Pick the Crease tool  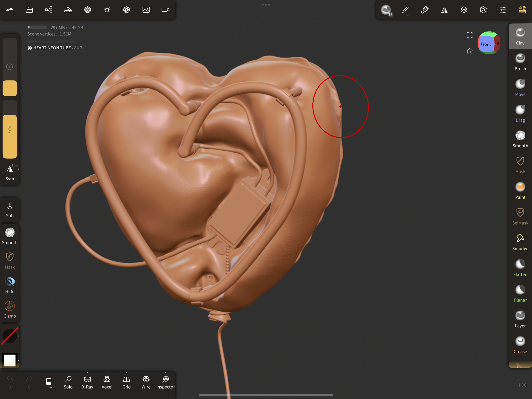tap(520, 345)
